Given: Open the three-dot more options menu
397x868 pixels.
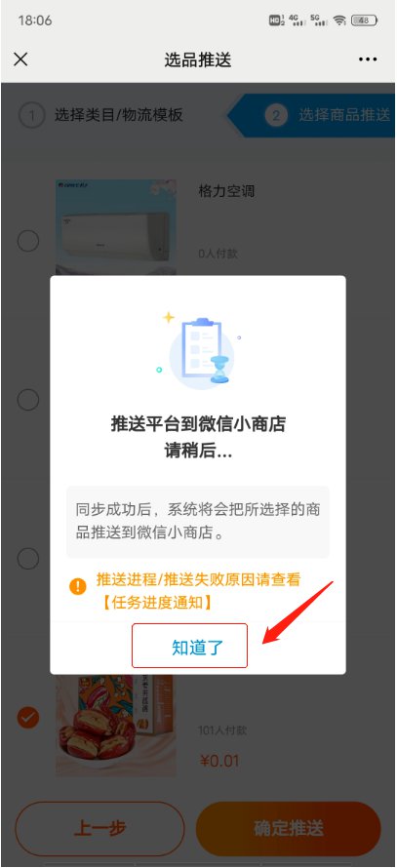Looking at the screenshot, I should [368, 59].
